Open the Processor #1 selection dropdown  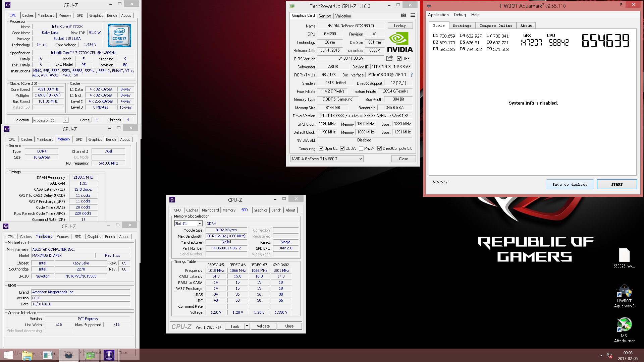click(x=50, y=120)
